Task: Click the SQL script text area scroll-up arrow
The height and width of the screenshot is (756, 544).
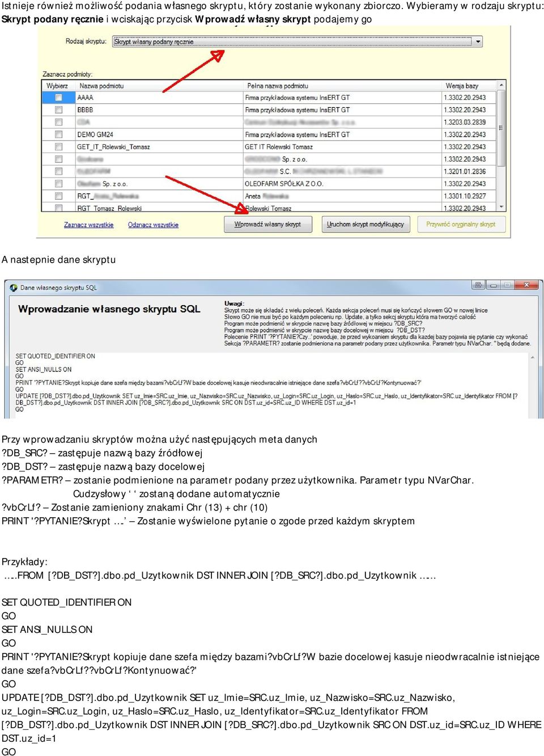Action: point(532,358)
